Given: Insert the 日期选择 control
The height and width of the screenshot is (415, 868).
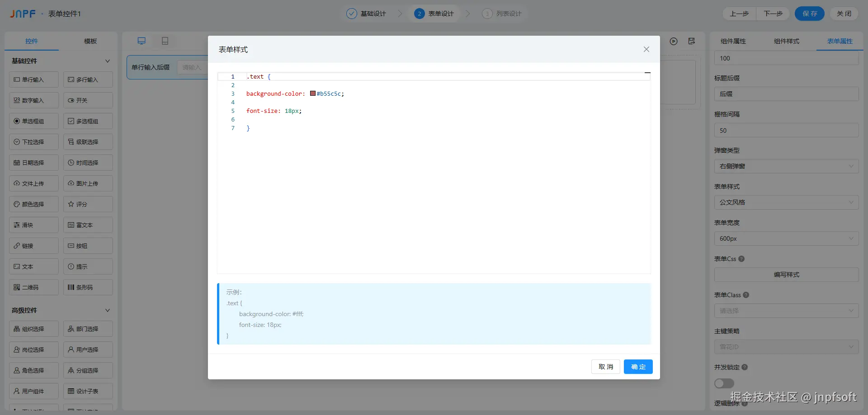Looking at the screenshot, I should pos(34,163).
